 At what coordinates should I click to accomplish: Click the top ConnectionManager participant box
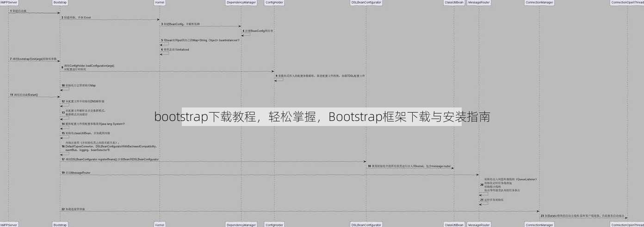(x=539, y=2)
